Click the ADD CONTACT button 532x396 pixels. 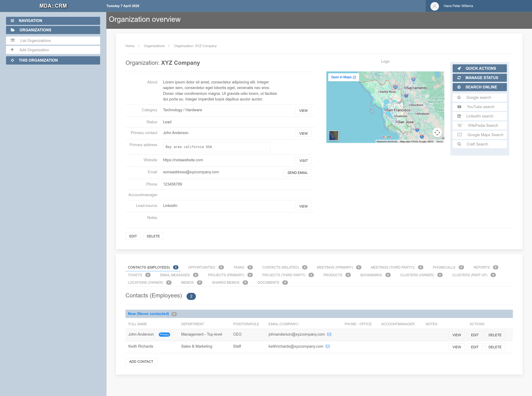tap(141, 362)
